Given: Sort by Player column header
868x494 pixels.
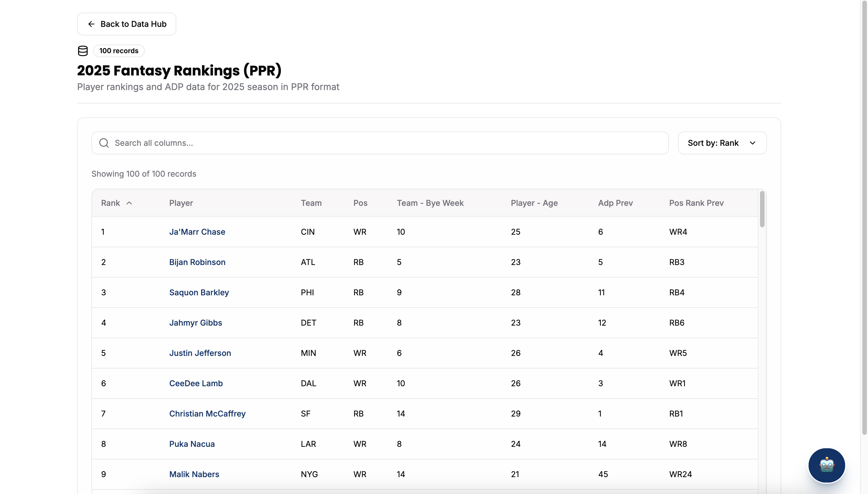Looking at the screenshot, I should 181,203.
